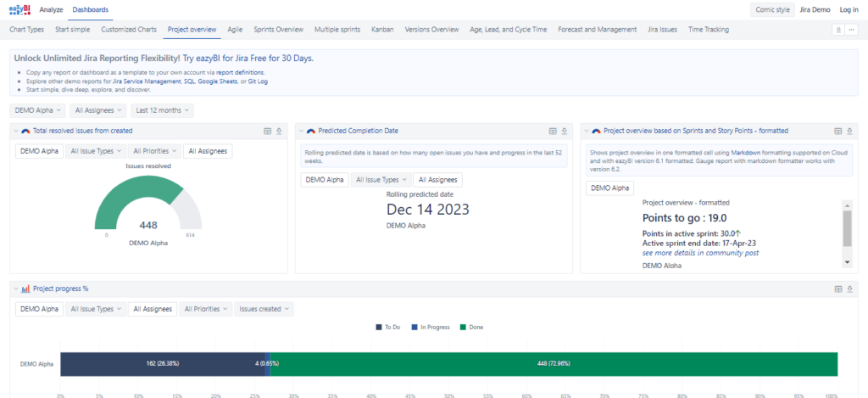Open the Versions Overview dashboard tab
The height and width of the screenshot is (398, 868).
click(431, 30)
